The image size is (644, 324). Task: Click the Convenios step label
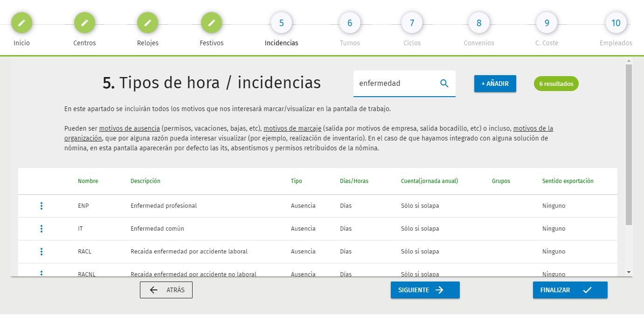[479, 43]
